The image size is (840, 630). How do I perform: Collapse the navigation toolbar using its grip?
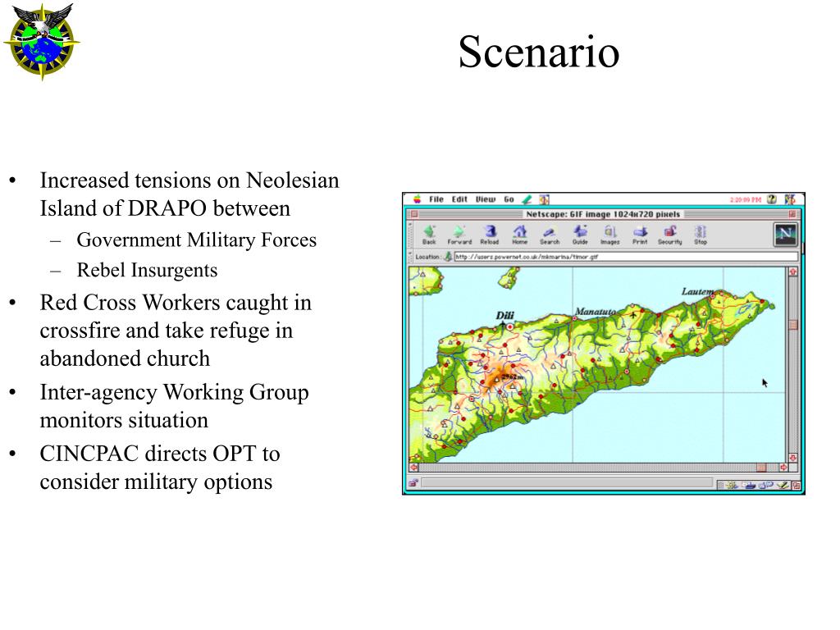[411, 234]
